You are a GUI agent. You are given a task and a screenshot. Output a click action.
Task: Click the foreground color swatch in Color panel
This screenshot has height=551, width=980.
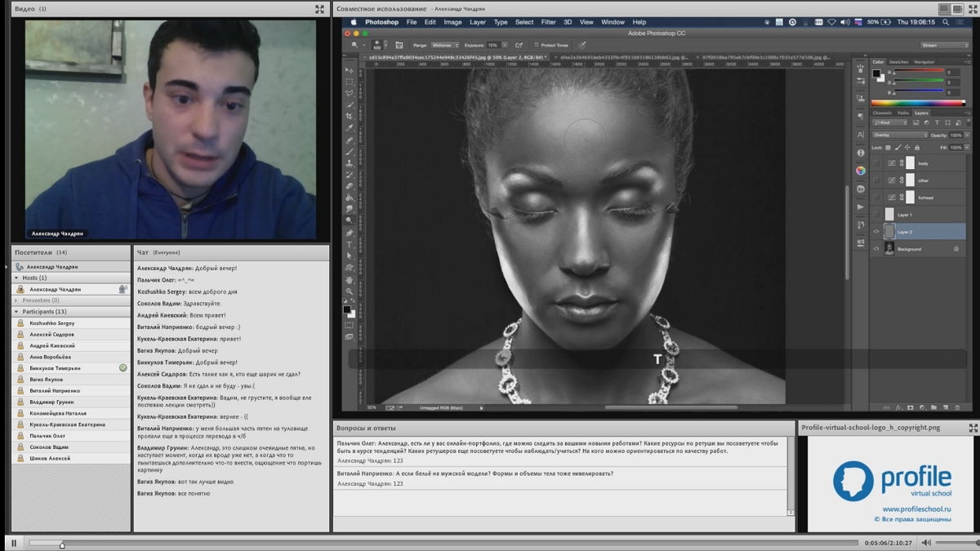point(876,73)
